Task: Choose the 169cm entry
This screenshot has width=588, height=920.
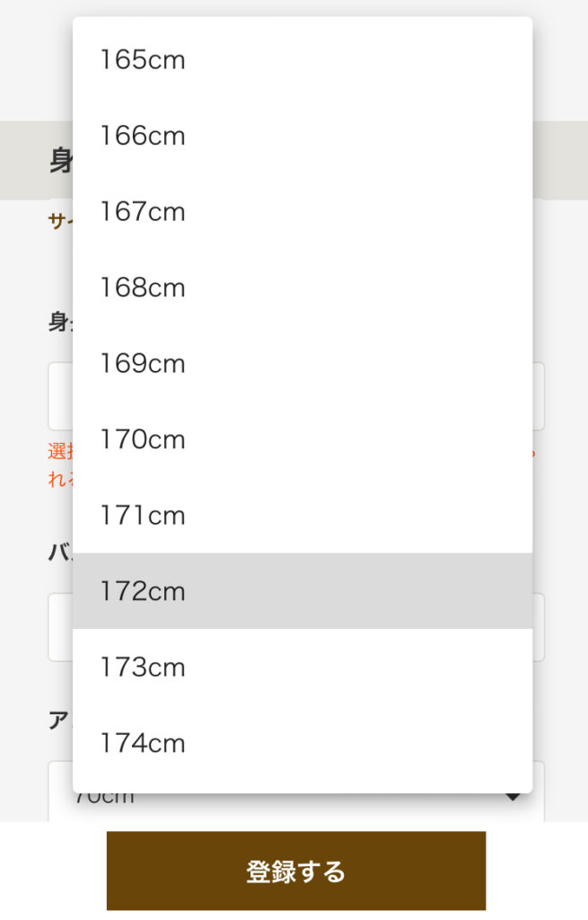Action: (143, 364)
